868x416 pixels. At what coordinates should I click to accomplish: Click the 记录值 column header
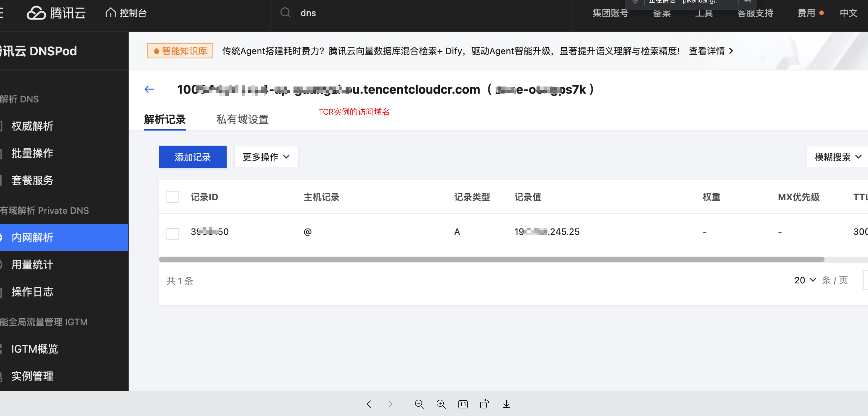[x=528, y=197]
